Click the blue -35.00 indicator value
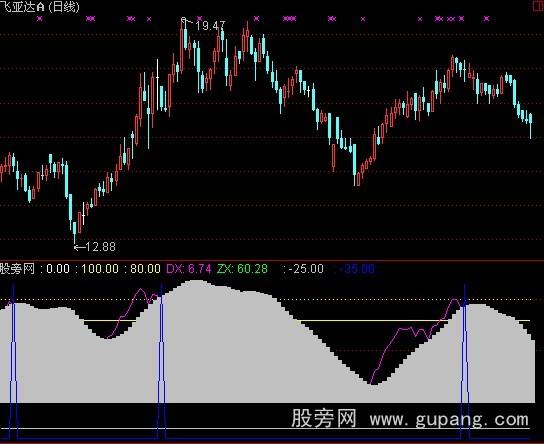544x444 pixels. click(357, 268)
